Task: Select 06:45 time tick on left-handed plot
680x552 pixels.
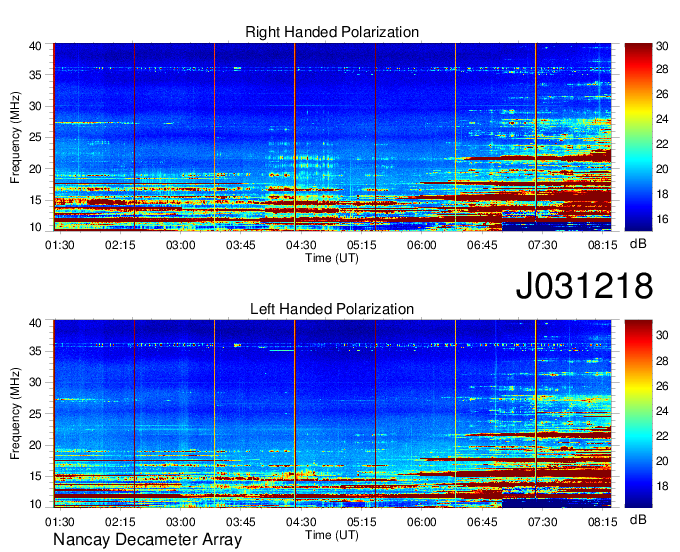Action: click(x=482, y=522)
